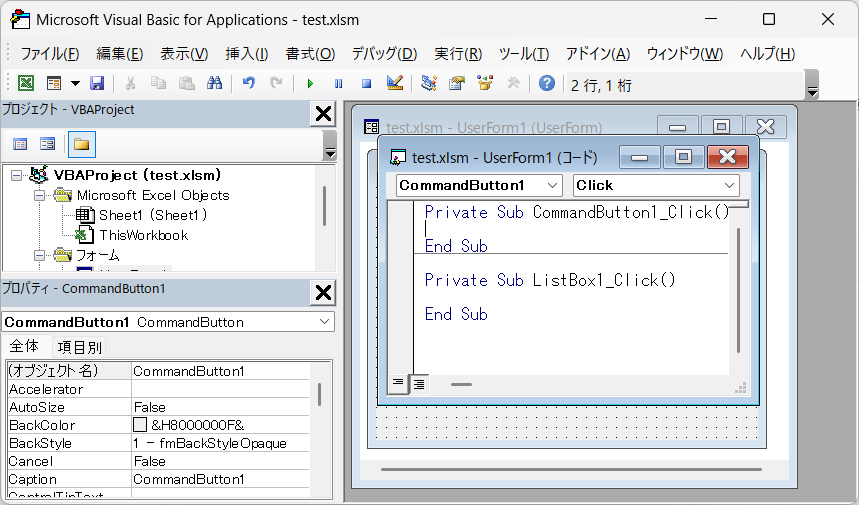Open the 挿入(I) menu
859x505 pixels.
click(x=247, y=54)
